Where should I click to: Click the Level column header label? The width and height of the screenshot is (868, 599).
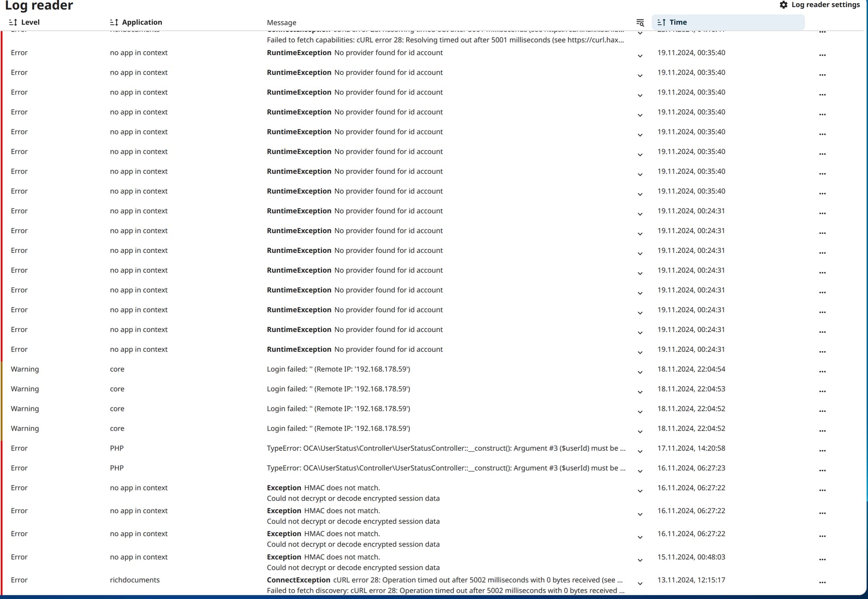30,22
